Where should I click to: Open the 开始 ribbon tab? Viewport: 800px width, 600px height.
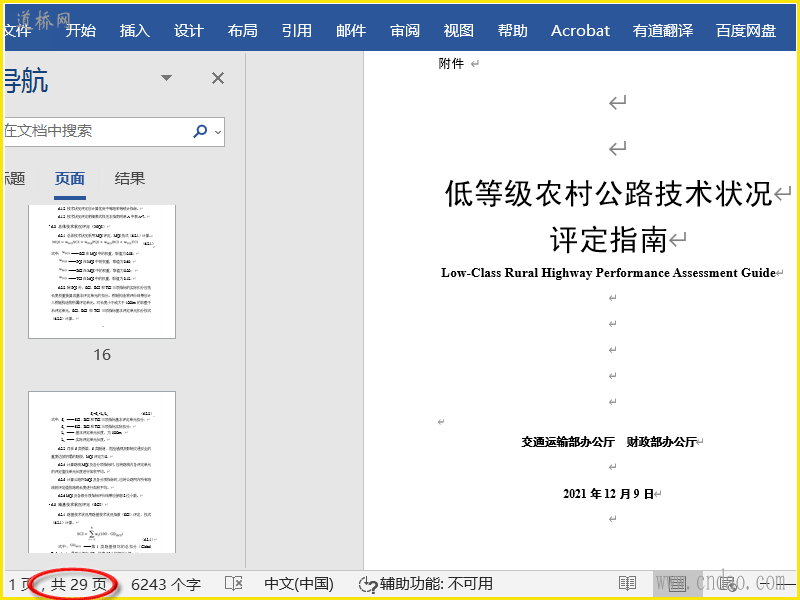(81, 31)
